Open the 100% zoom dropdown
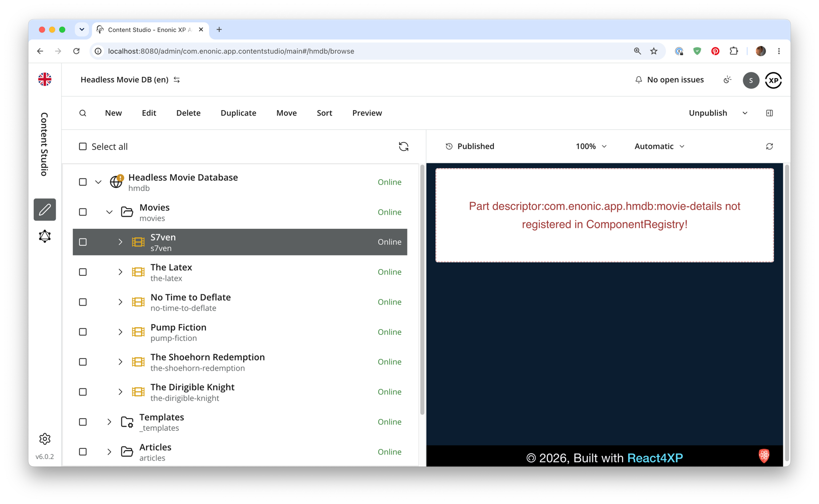Viewport: 819px width, 504px height. pos(591,146)
